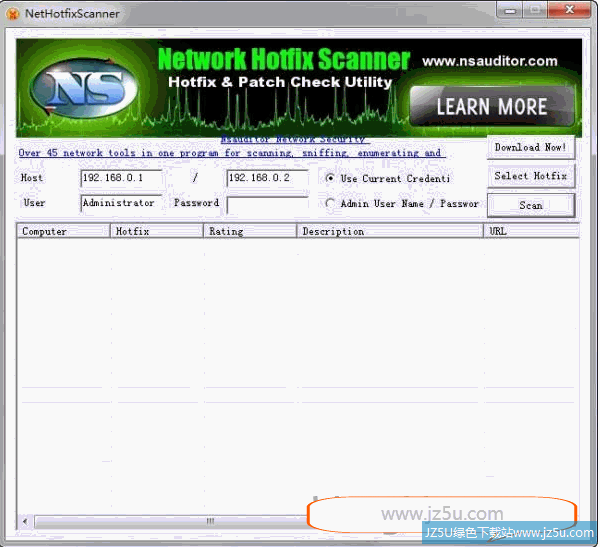Focus the end Host field 192.168.0.2
Viewport: 600px width, 547px height.
[x=267, y=178]
